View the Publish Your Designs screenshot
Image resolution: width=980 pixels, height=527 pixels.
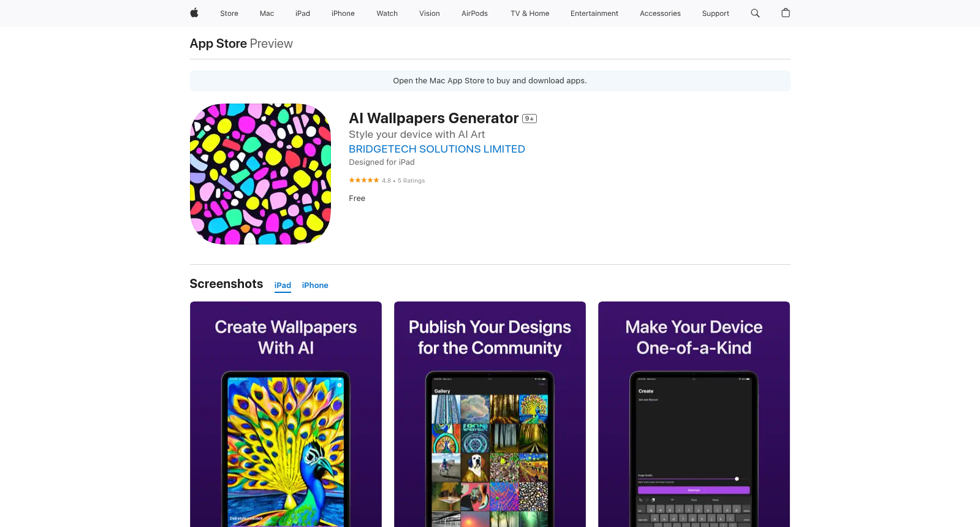490,414
